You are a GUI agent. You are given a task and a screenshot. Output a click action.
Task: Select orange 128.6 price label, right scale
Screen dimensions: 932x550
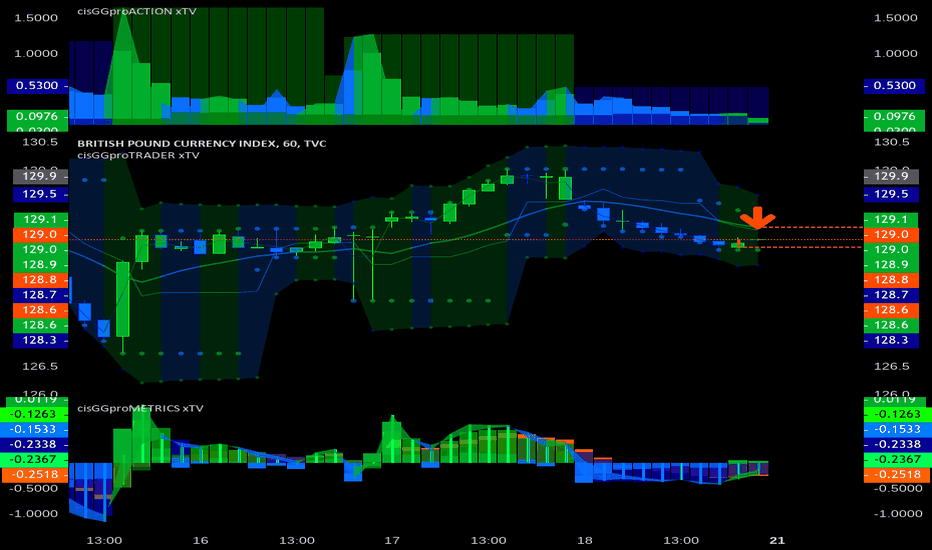click(x=891, y=310)
